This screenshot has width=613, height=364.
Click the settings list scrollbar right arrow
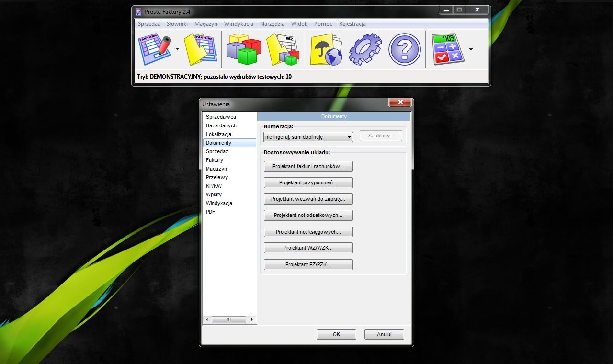click(252, 319)
